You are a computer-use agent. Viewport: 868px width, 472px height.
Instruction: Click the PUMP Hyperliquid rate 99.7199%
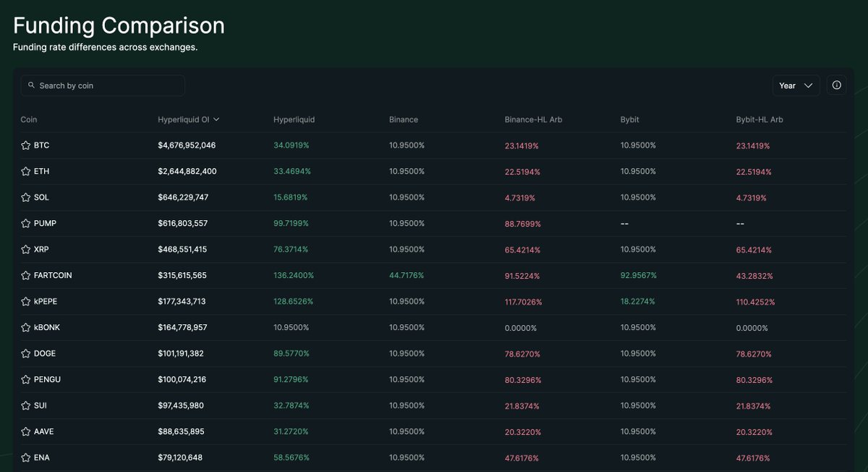coord(292,224)
